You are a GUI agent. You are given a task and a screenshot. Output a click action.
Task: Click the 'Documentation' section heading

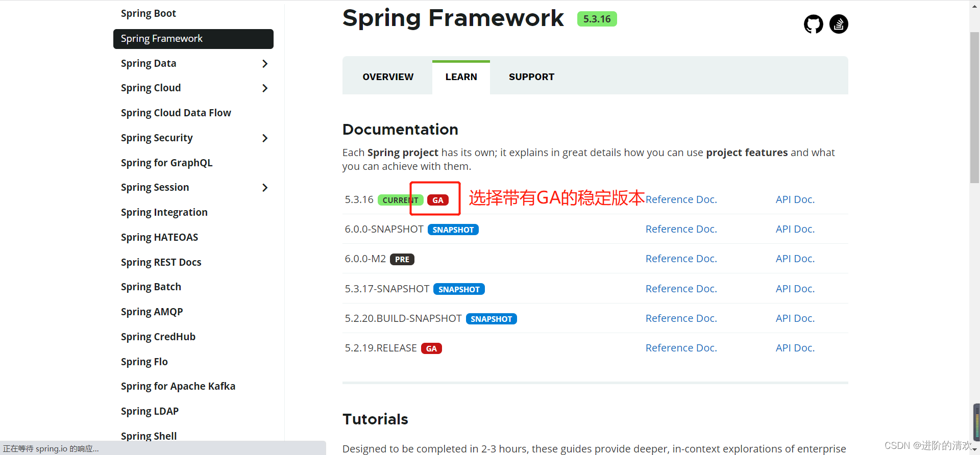[400, 130]
